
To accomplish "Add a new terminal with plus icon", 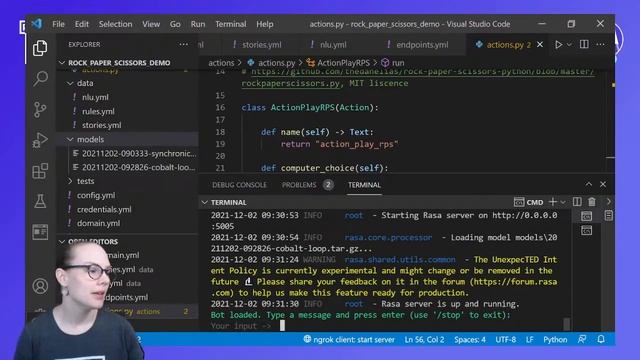I will point(553,202).
